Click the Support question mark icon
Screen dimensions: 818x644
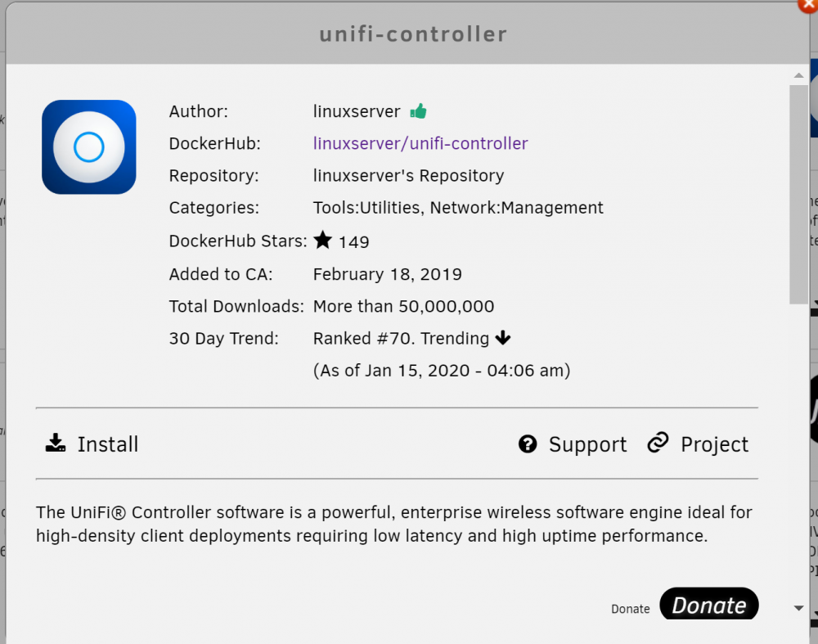click(528, 444)
